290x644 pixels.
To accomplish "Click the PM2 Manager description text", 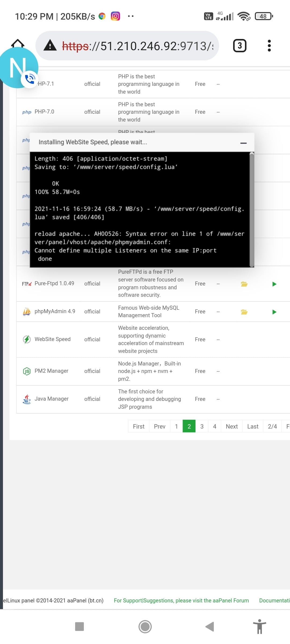I will (x=150, y=371).
